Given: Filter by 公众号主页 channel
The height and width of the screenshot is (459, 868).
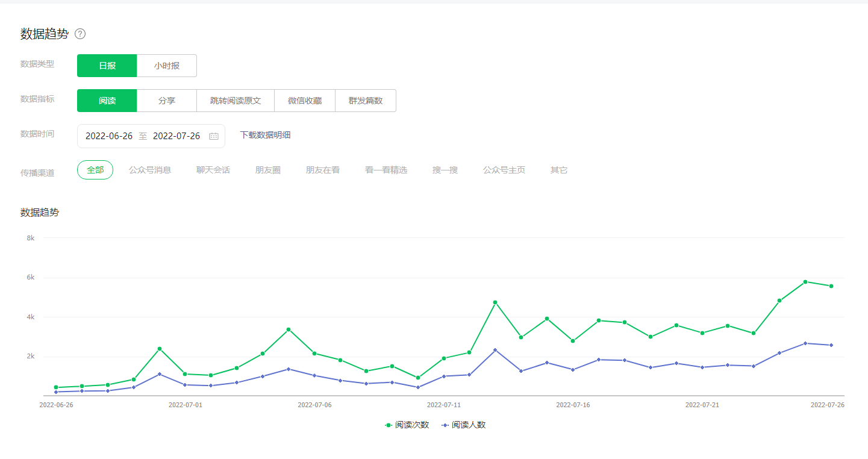Looking at the screenshot, I should (x=504, y=170).
